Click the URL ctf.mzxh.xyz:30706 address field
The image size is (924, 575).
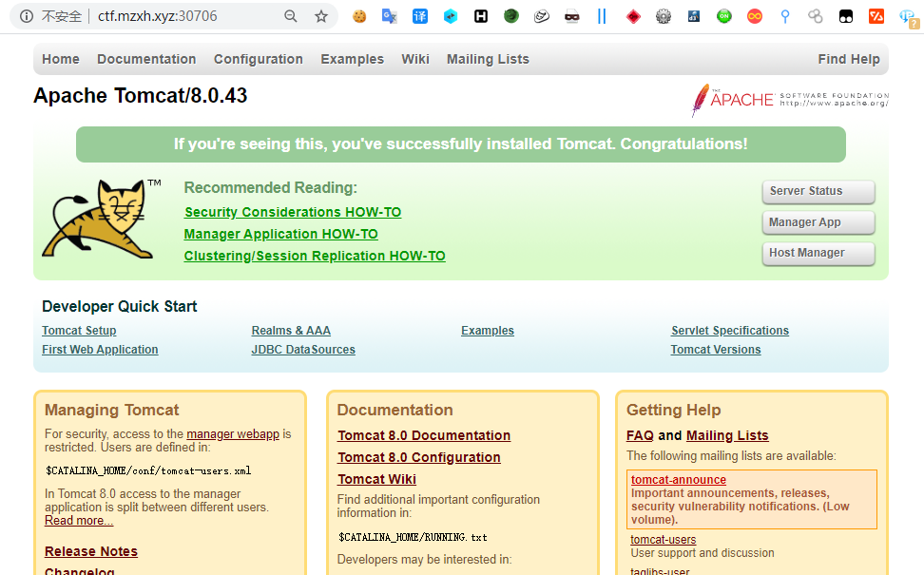(x=158, y=16)
